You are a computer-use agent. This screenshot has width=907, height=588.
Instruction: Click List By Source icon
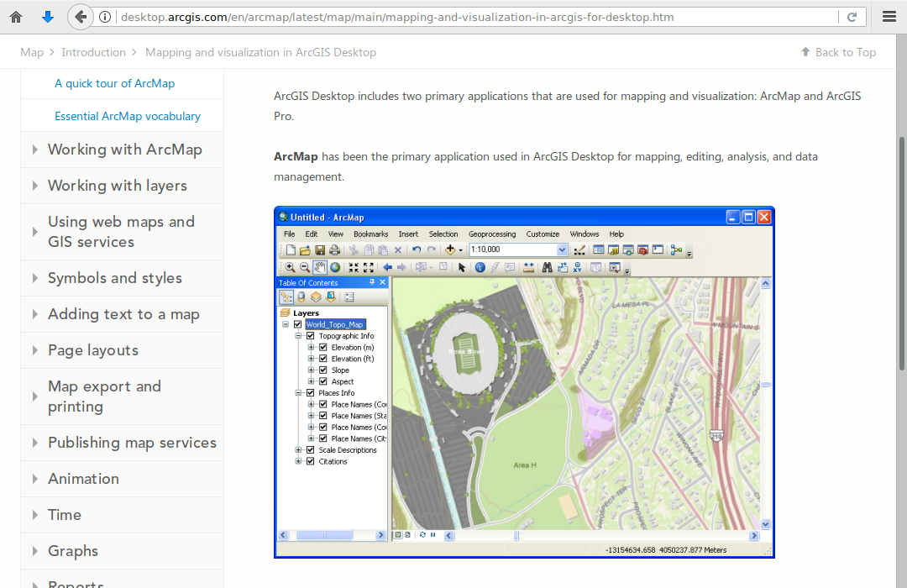pyautogui.click(x=301, y=297)
